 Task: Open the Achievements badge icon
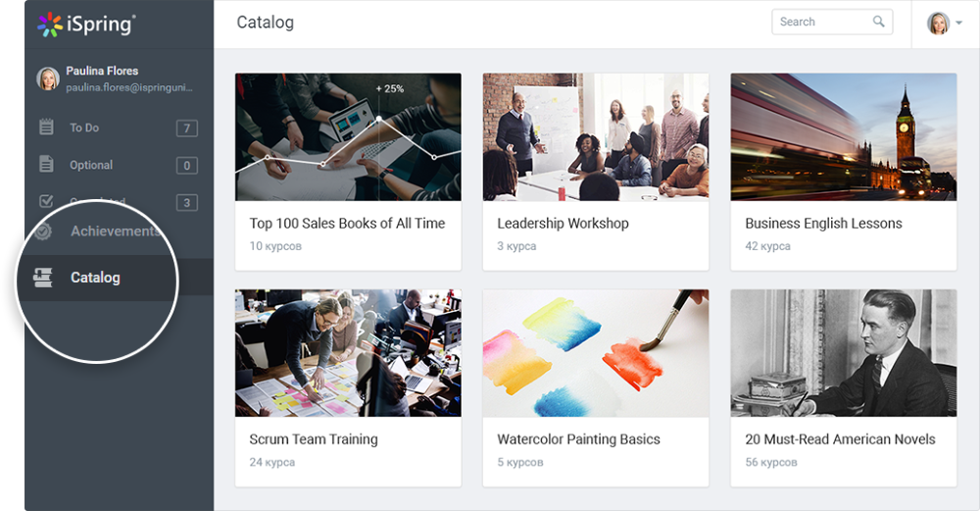[43, 230]
